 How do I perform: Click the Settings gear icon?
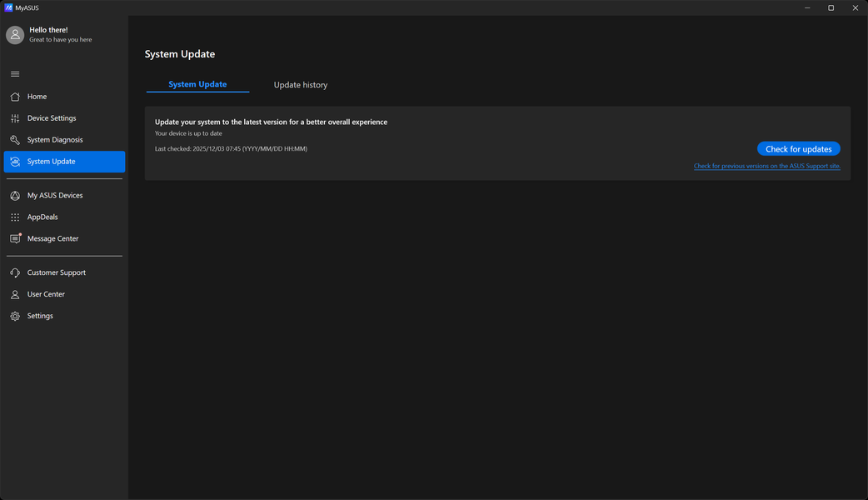click(x=15, y=316)
